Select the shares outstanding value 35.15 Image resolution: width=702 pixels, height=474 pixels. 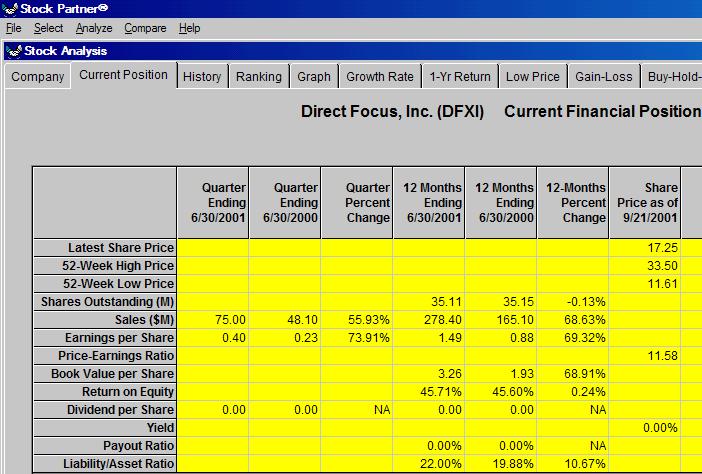[501, 302]
